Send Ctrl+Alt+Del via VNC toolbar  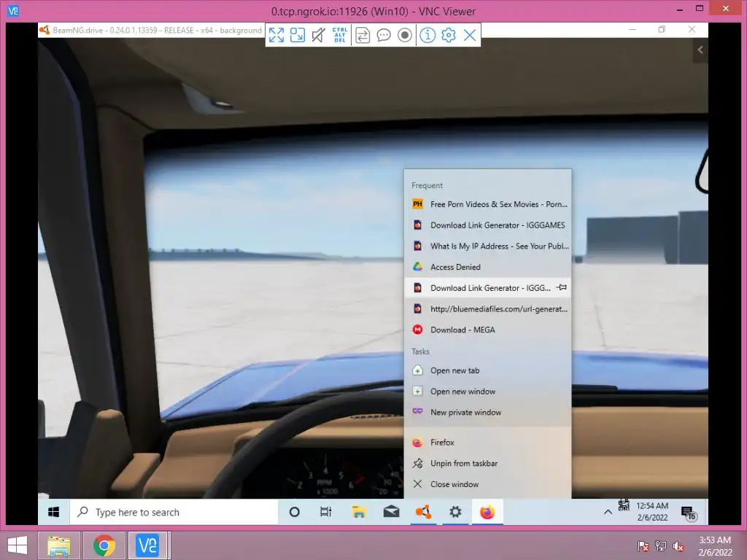(x=340, y=35)
